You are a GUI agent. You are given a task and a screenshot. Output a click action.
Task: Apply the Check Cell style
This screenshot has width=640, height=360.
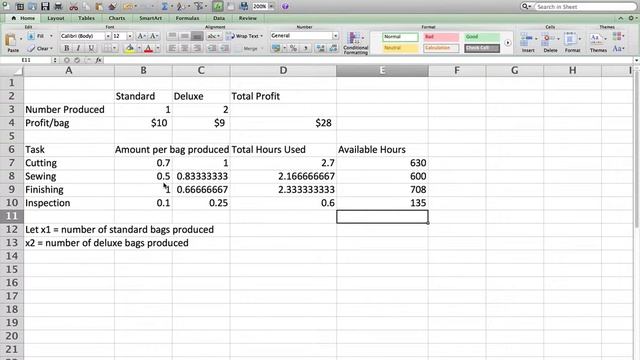[482, 48]
